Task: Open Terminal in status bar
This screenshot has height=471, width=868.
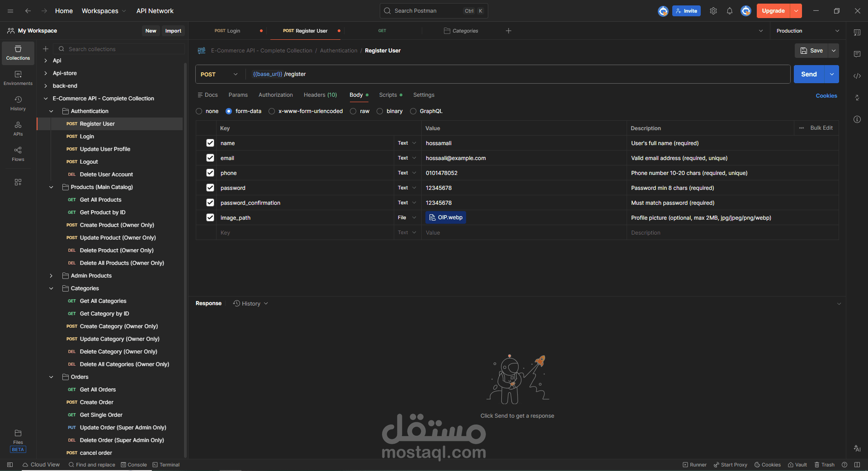Action: coord(166,465)
